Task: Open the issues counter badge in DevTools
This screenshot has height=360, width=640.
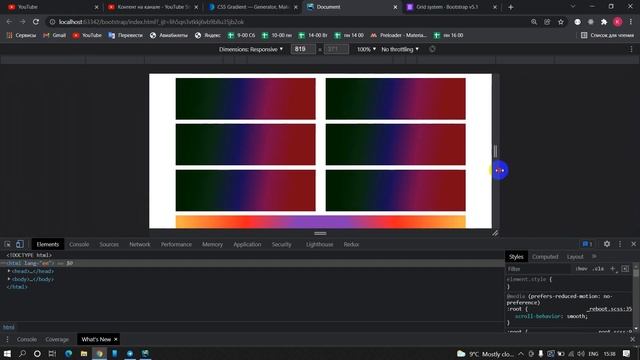Action: coord(587,244)
